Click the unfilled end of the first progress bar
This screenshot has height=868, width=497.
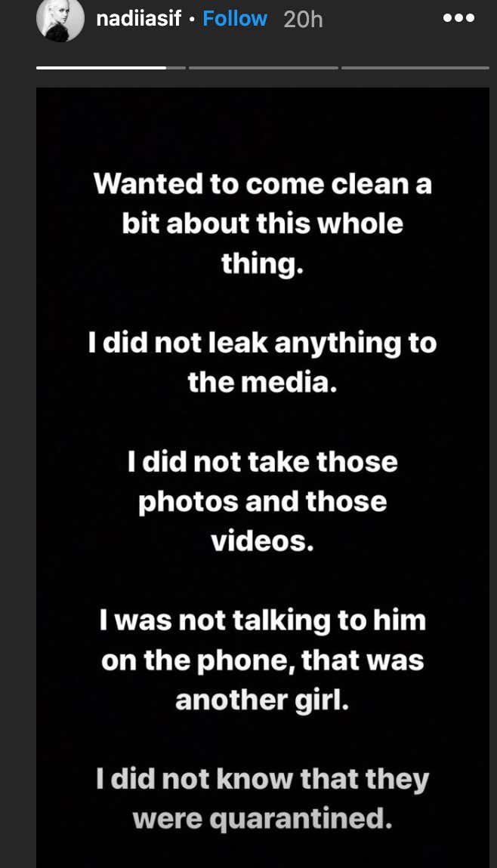(x=176, y=67)
